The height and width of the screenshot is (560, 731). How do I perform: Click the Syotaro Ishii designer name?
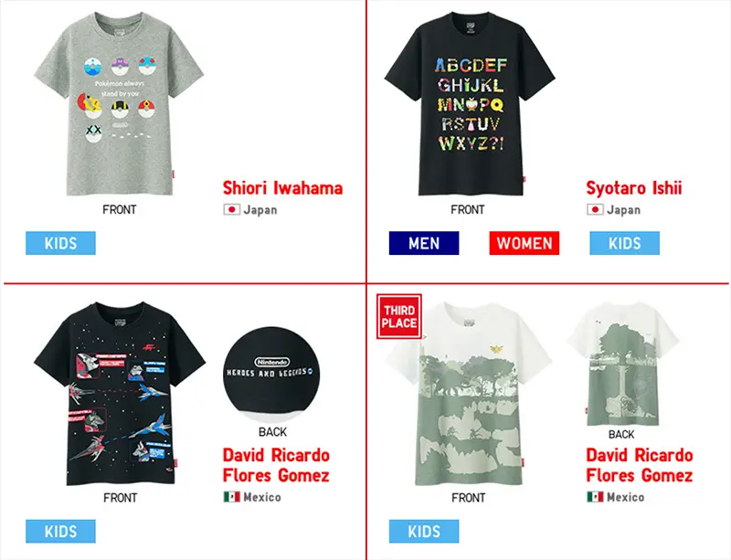click(x=633, y=188)
